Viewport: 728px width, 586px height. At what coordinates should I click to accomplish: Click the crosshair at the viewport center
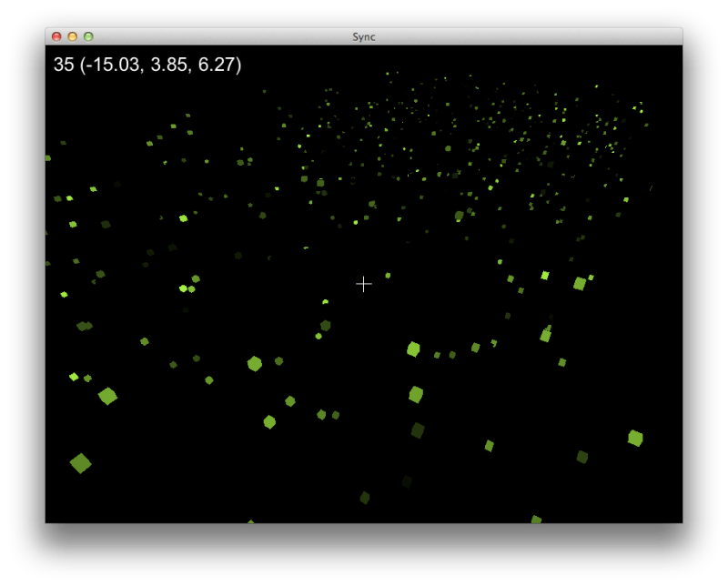coord(364,284)
